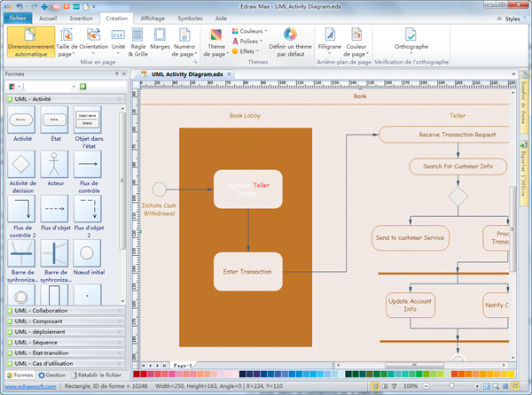Viewport: 532px width, 395px height.
Task: Click the zoom slider in status bar
Action: (452, 387)
